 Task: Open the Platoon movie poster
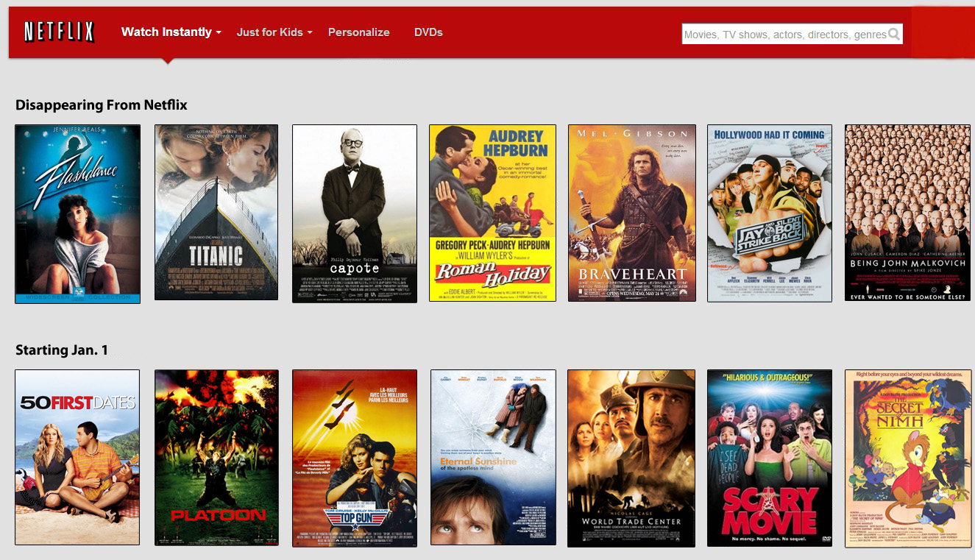(x=216, y=458)
